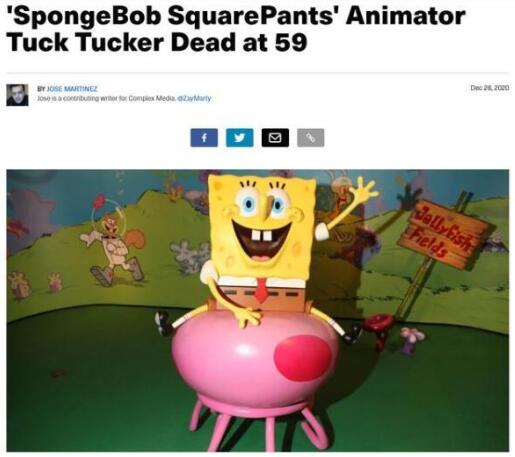
Task: Share the article on Facebook
Action: 204,138
